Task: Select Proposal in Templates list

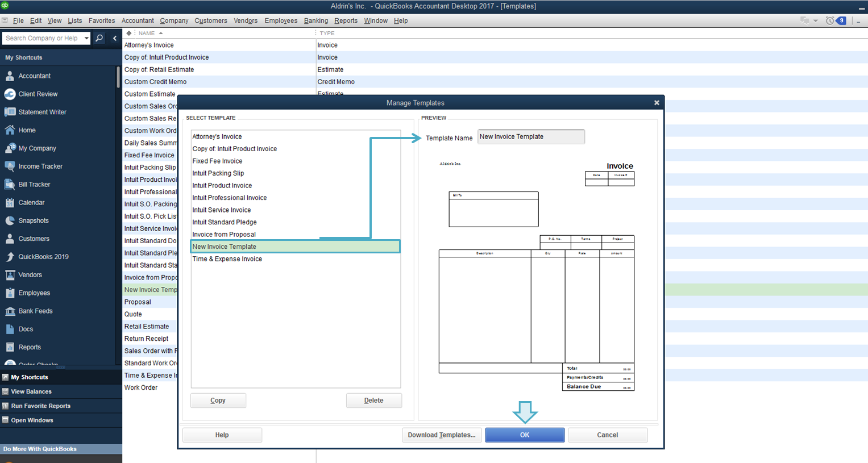Action: 138,302
